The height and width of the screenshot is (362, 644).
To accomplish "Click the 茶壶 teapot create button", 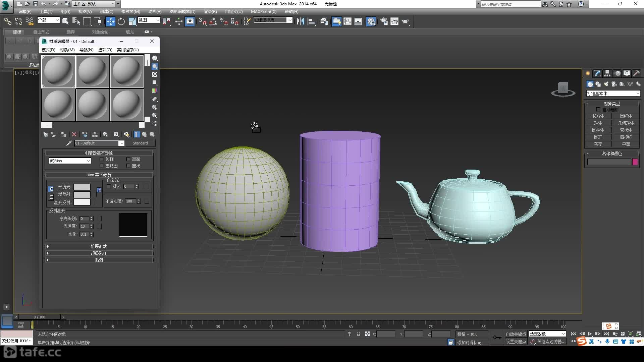I will pos(598,144).
